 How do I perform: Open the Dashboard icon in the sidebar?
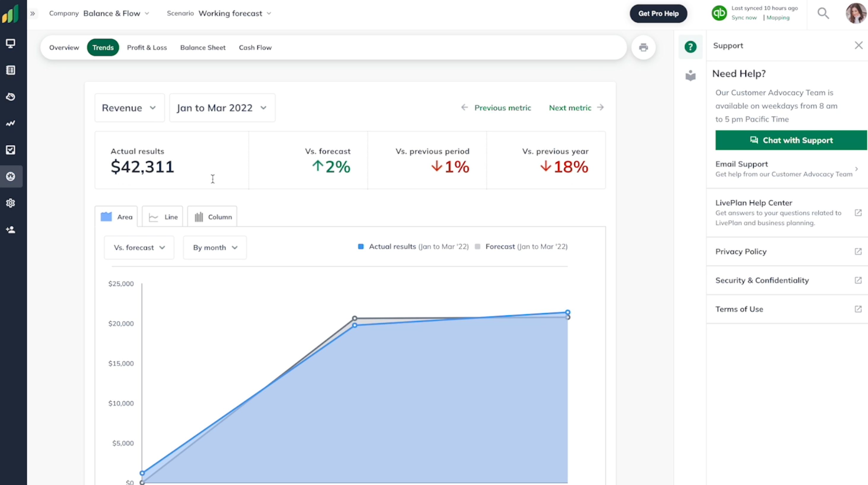[x=11, y=43]
